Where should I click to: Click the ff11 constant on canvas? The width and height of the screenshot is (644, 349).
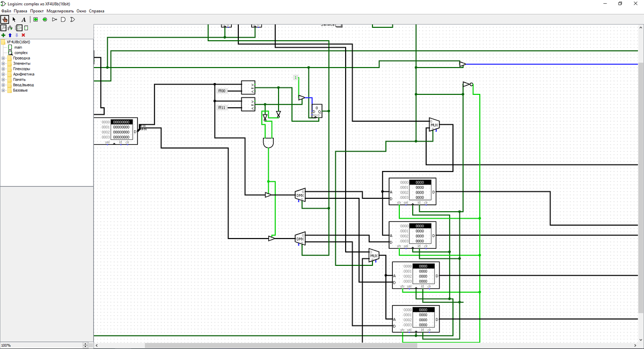pos(222,107)
